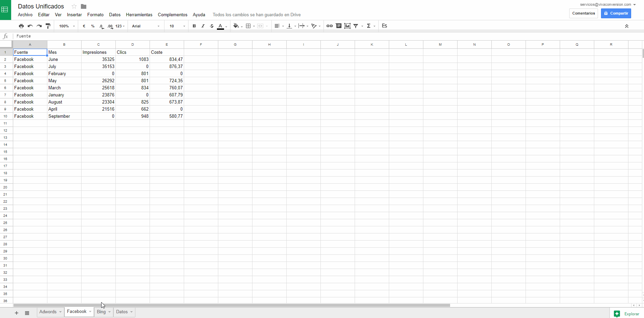The height and width of the screenshot is (318, 644).
Task: Click the formula bar input
Action: click(328, 36)
